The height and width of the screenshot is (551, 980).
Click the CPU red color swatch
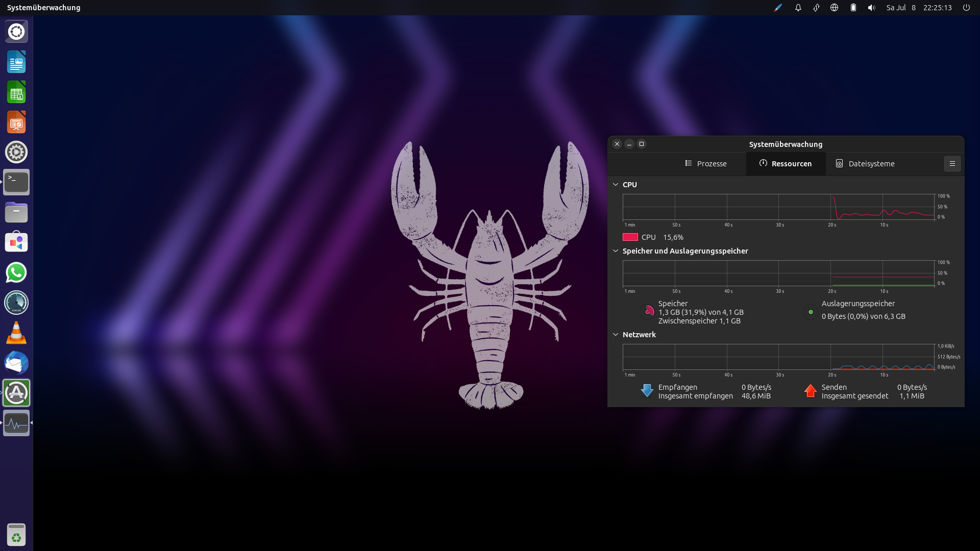pyautogui.click(x=630, y=237)
